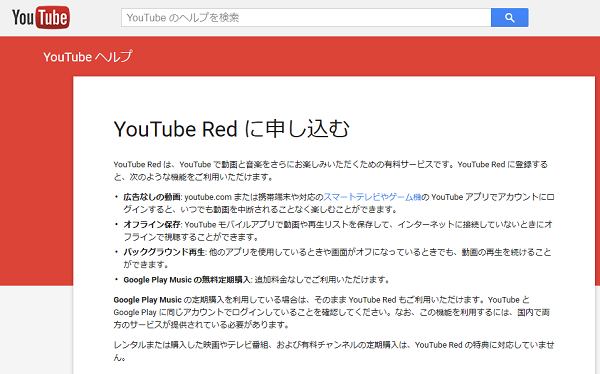
Task: Open the YouTube ヘルプ header link
Action: (88, 57)
